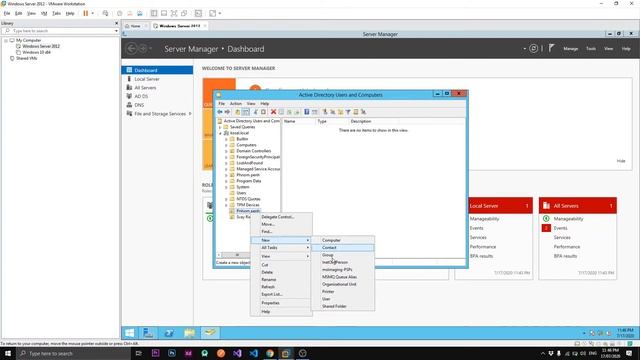Open Action menu in Active Directory window
The image size is (640, 360).
(236, 104)
